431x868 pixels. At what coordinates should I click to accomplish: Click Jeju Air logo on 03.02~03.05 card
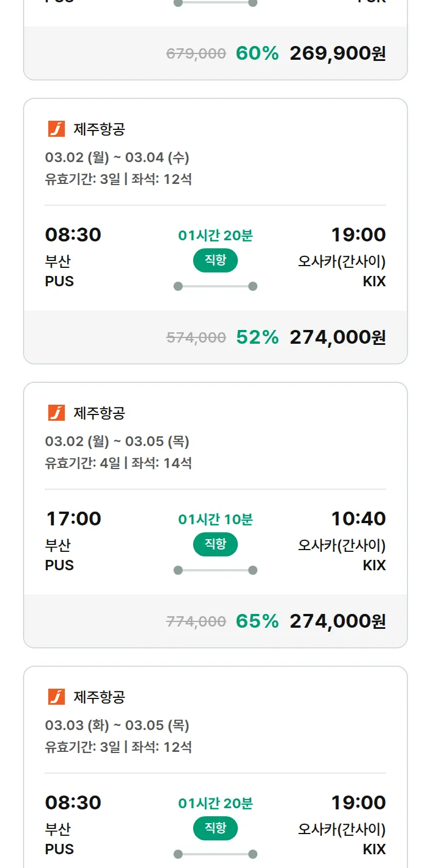click(56, 413)
